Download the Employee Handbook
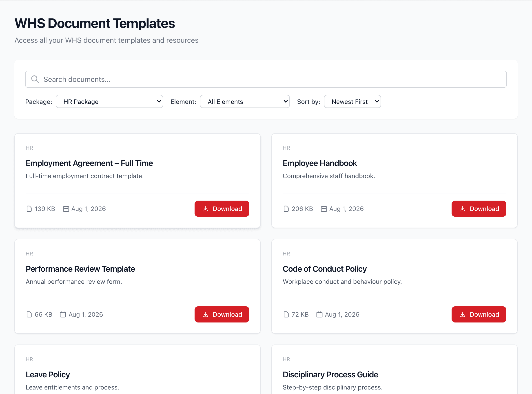The image size is (532, 394). pyautogui.click(x=479, y=209)
